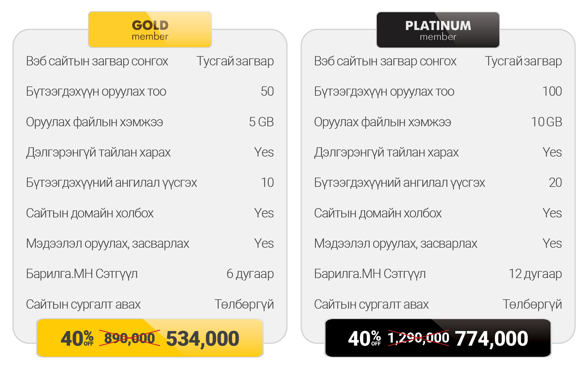Select the Platinum 774,000 discounted price
Viewport: 588px width, 365px height.
[x=491, y=339]
